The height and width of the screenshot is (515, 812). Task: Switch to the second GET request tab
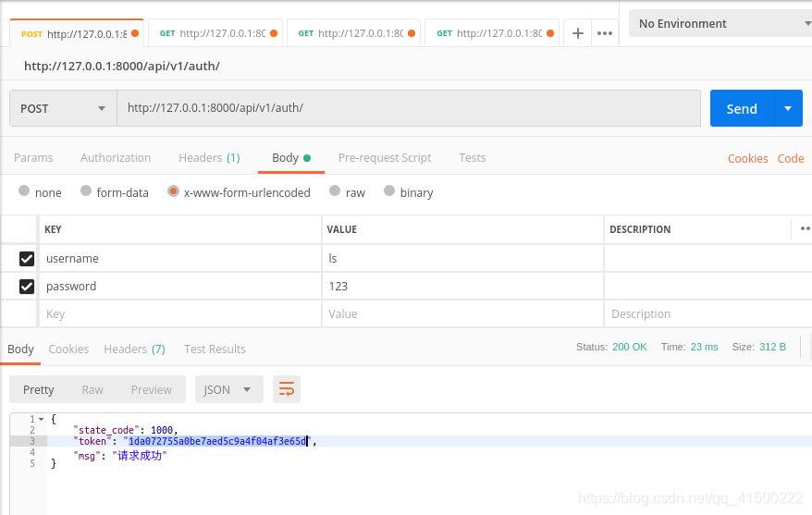point(353,33)
